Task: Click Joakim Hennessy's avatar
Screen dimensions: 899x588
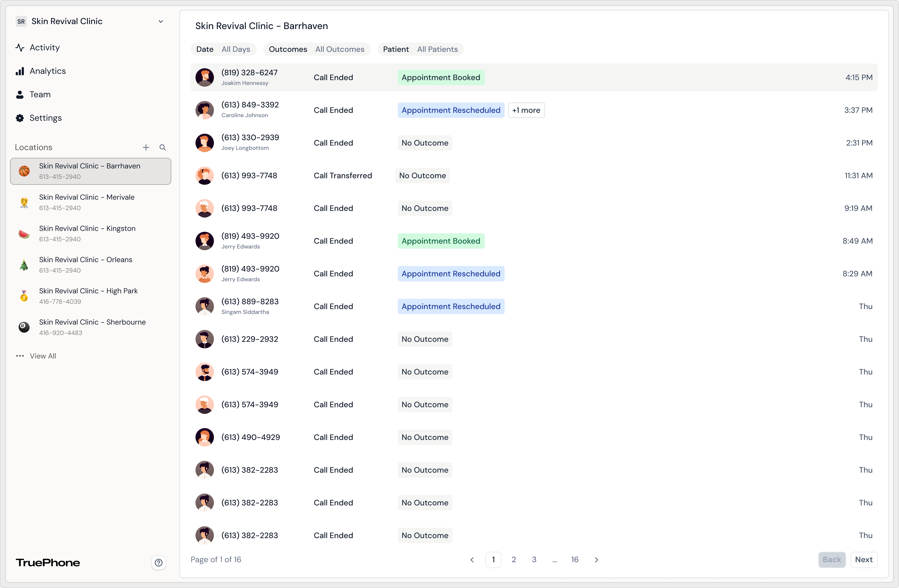Action: pyautogui.click(x=205, y=77)
